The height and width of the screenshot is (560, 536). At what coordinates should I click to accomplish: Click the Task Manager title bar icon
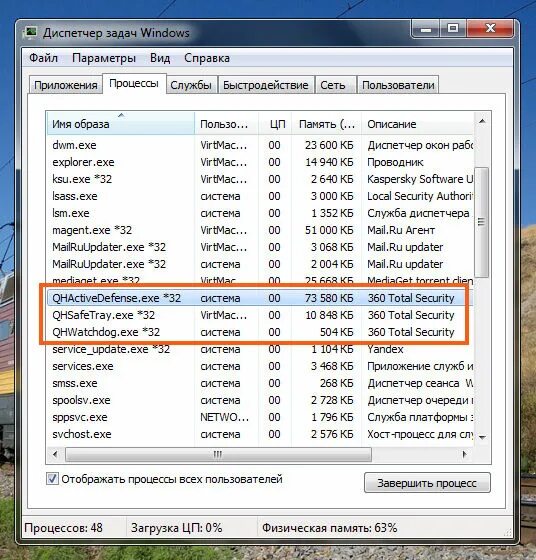pos(31,32)
